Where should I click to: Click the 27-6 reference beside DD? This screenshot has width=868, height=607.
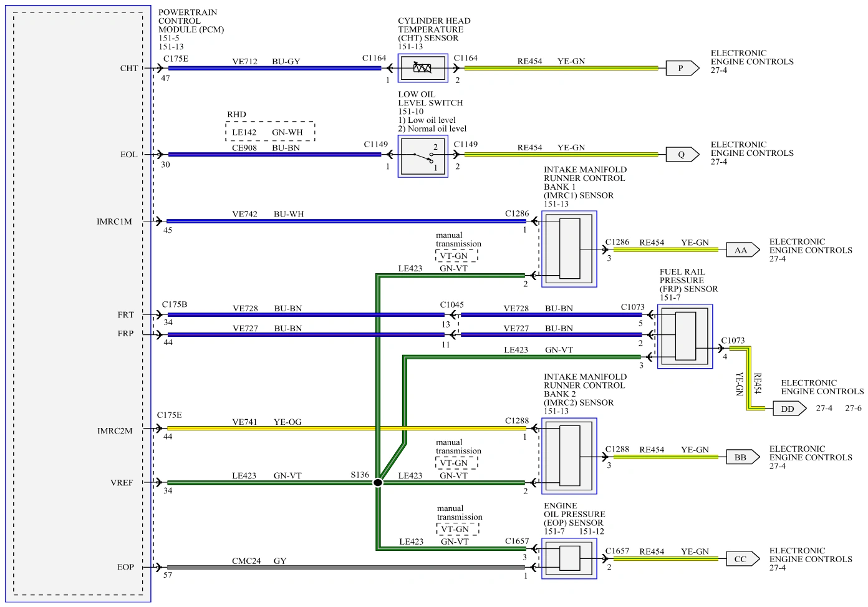[853, 409]
